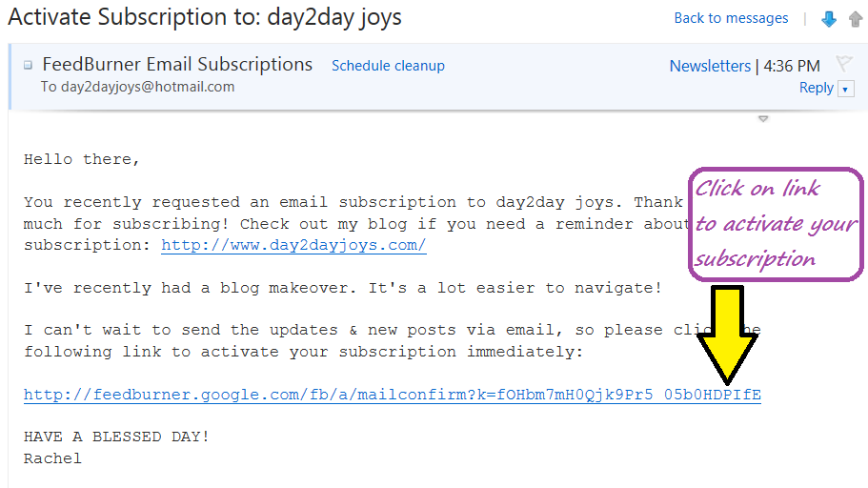Go to the next message with the blue down arrow

coord(829,19)
